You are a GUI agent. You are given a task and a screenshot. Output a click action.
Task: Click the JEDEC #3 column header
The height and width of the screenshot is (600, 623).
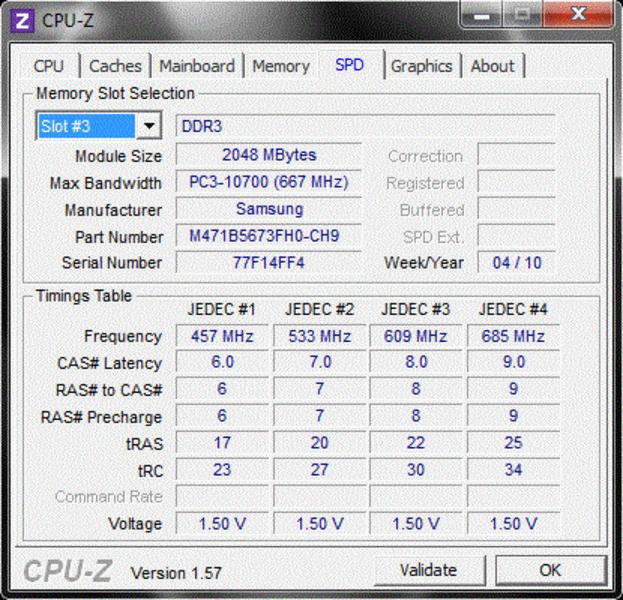coord(416,310)
